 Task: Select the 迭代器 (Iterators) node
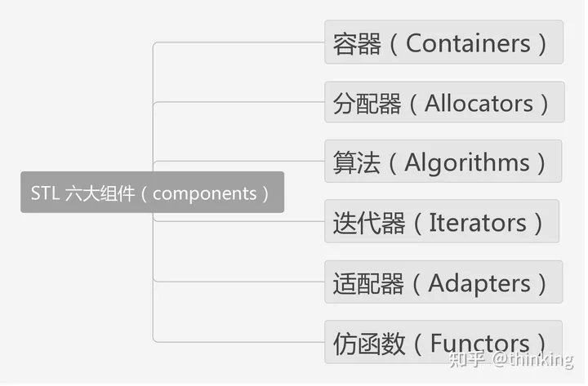(442, 222)
